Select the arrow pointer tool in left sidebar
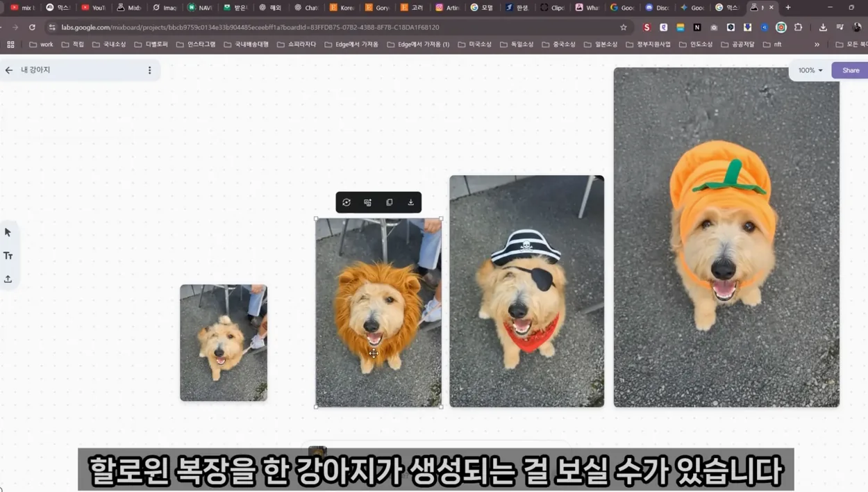Viewport: 868px width, 492px height. click(x=8, y=232)
